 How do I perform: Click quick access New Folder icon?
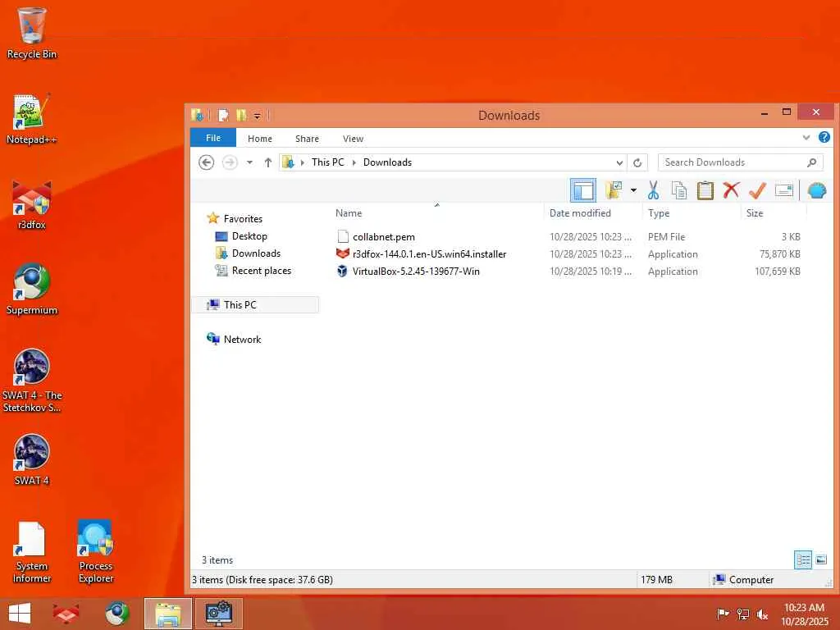[x=241, y=115]
